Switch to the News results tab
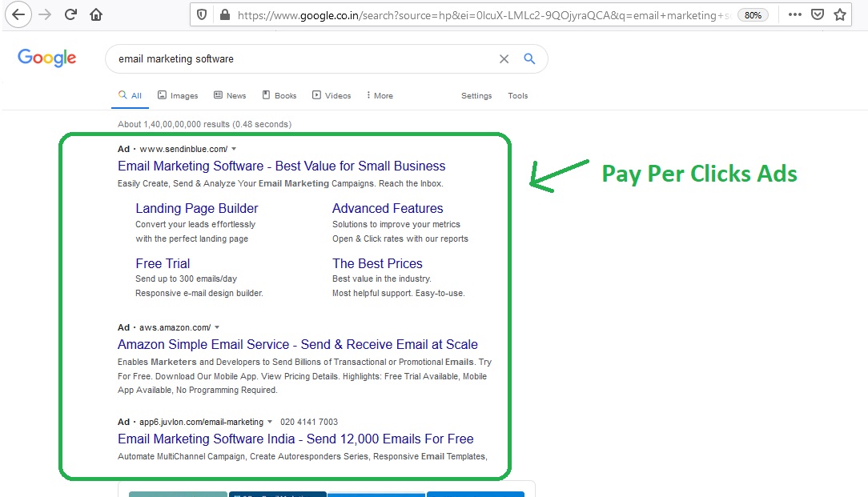 [230, 95]
